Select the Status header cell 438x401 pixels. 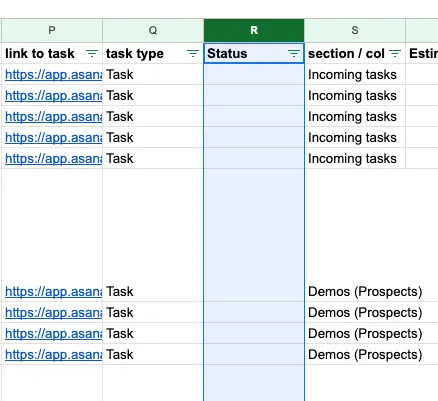[x=254, y=53]
